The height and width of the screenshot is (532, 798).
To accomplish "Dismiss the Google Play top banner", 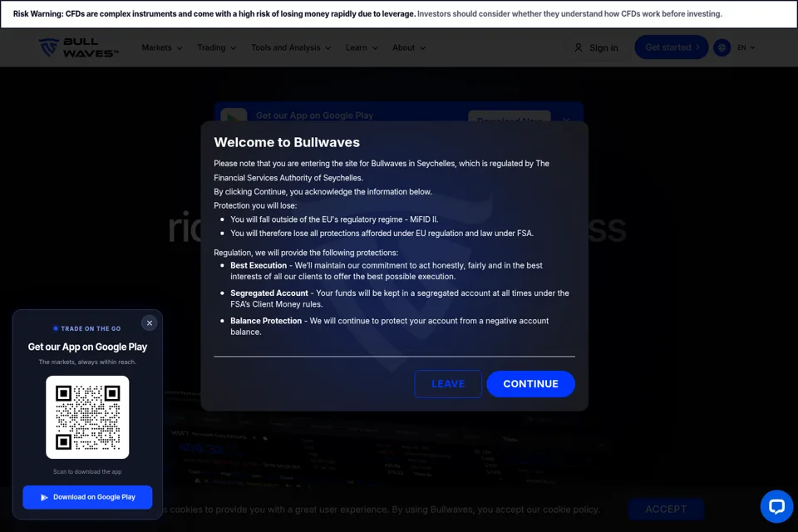I will [566, 119].
